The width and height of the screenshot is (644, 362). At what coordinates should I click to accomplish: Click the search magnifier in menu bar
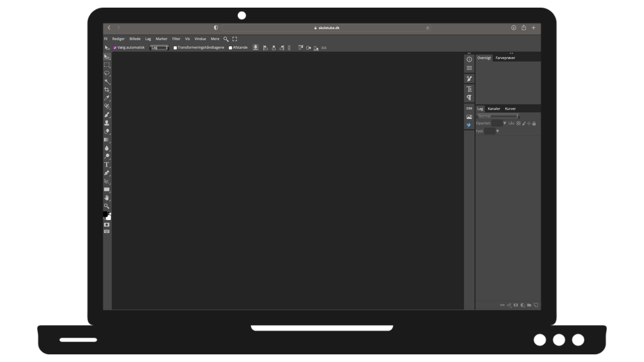tap(226, 39)
